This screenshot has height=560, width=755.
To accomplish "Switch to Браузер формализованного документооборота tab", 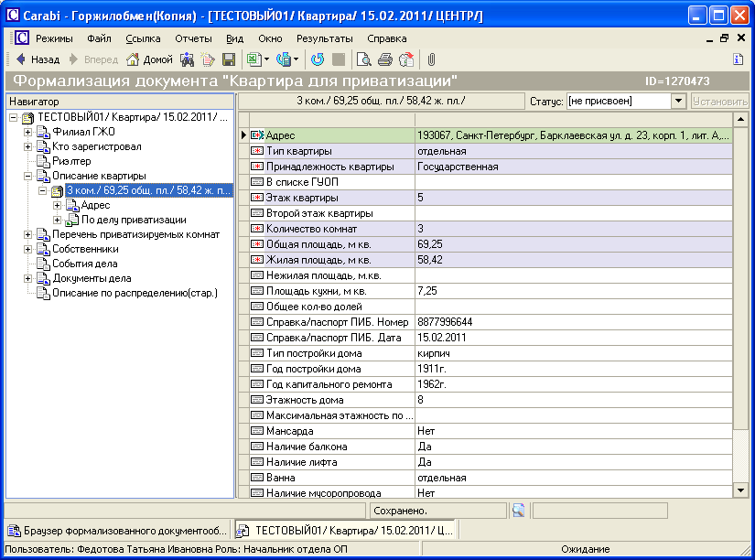I will click(117, 530).
